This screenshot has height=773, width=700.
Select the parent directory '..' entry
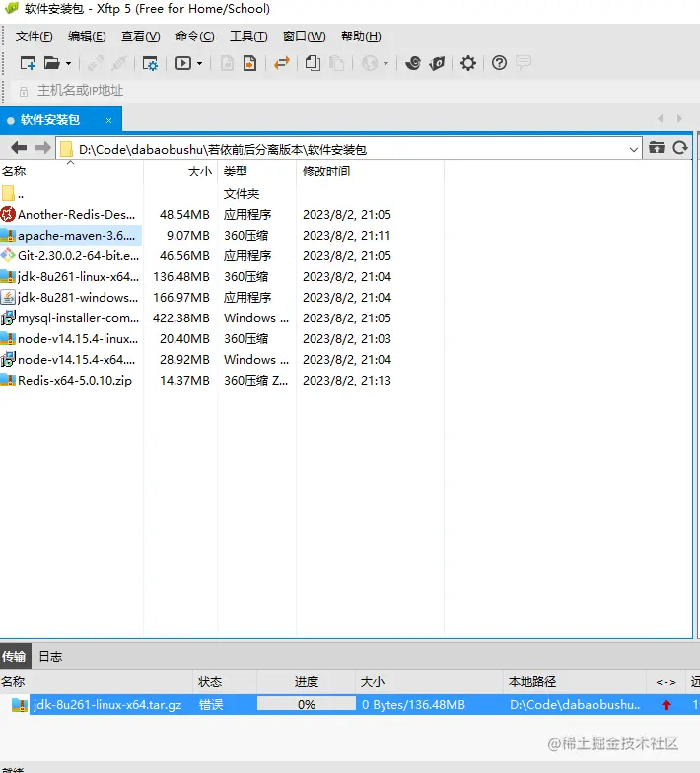13,193
